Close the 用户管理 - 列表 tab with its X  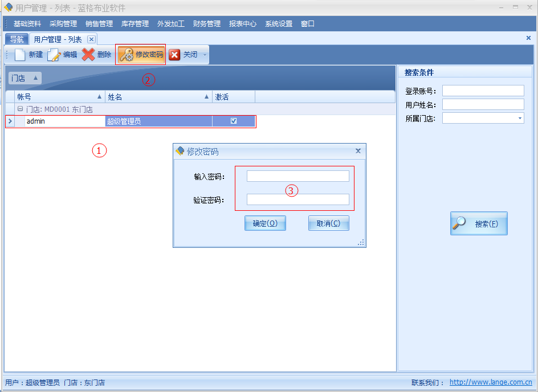[91, 39]
